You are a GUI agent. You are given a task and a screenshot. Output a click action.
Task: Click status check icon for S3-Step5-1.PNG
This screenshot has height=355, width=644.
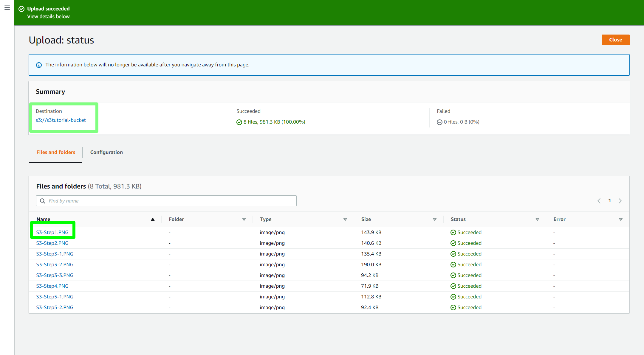[x=453, y=297]
